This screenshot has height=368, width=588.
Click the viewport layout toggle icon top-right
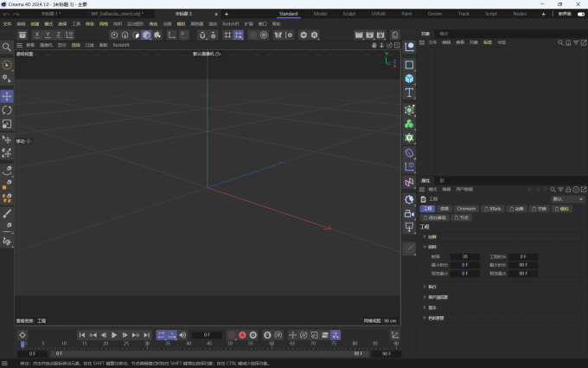tap(397, 45)
